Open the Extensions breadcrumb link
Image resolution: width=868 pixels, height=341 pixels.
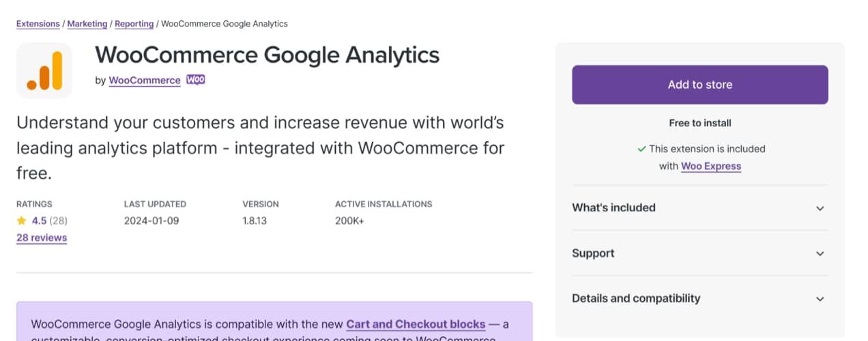[38, 24]
